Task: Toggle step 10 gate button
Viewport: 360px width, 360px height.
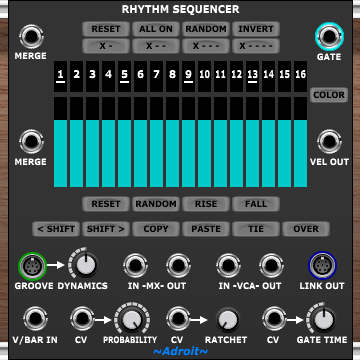Action: tap(204, 76)
